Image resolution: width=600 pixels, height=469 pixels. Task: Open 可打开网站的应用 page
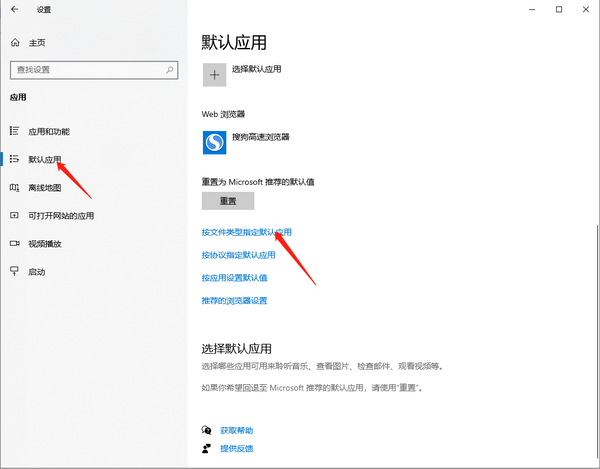61,216
